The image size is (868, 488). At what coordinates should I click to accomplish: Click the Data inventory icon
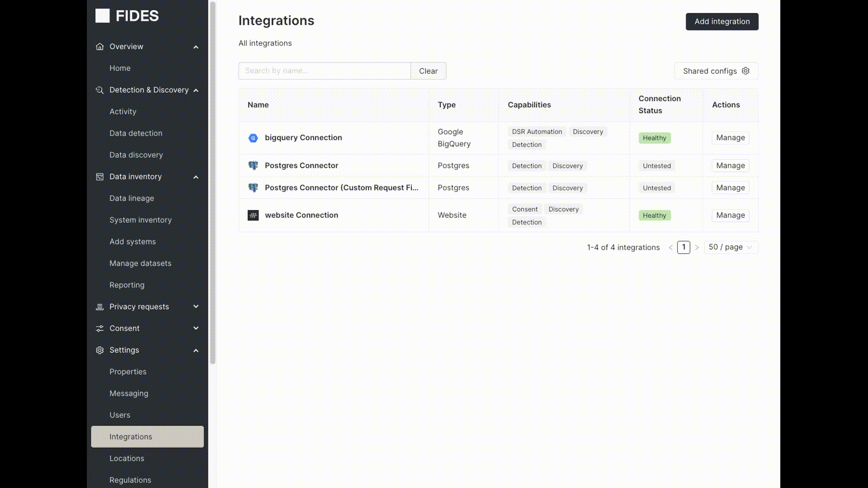[x=100, y=177]
